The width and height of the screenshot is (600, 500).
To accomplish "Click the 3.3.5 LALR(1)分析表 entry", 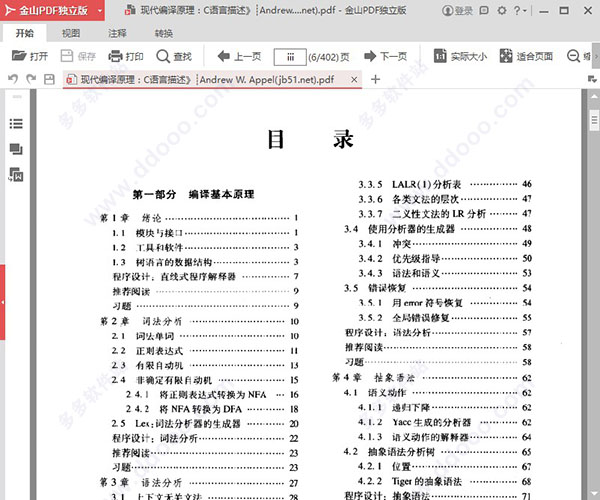I will [x=445, y=184].
